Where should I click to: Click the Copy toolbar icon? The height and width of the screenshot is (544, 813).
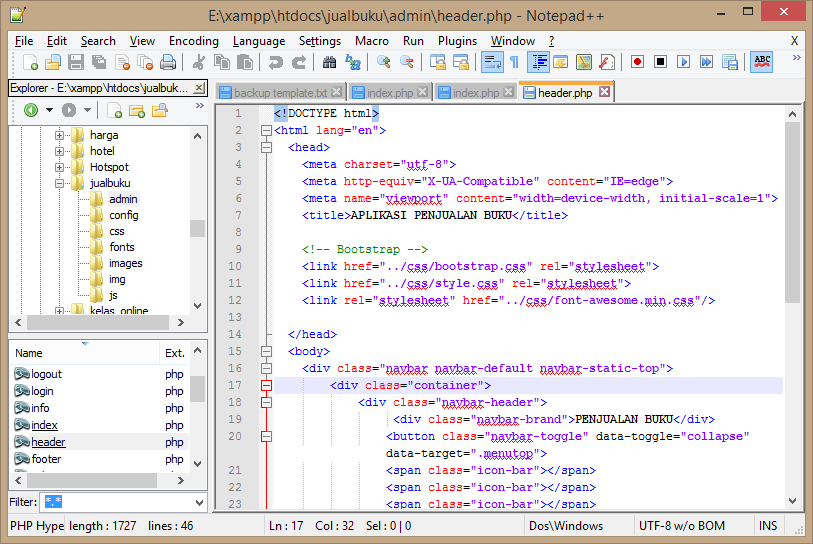click(221, 62)
